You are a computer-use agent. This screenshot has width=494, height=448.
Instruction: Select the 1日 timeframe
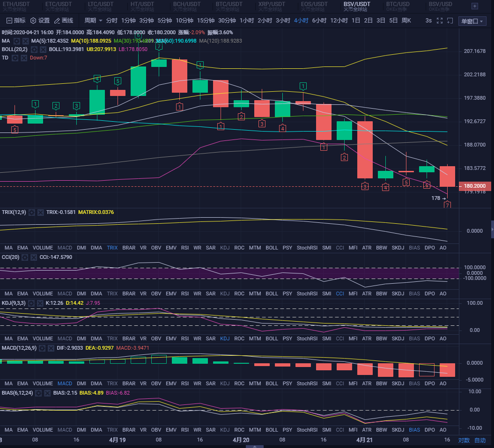click(356, 21)
